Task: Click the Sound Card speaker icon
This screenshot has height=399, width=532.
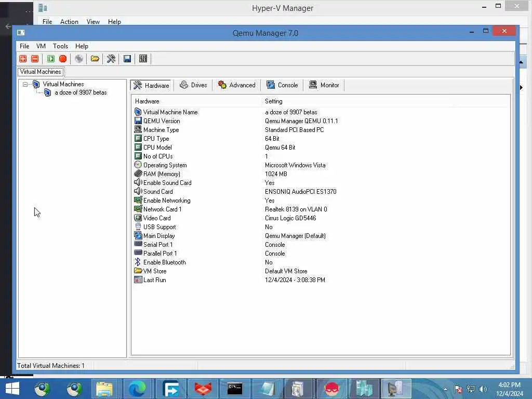Action: (x=138, y=191)
